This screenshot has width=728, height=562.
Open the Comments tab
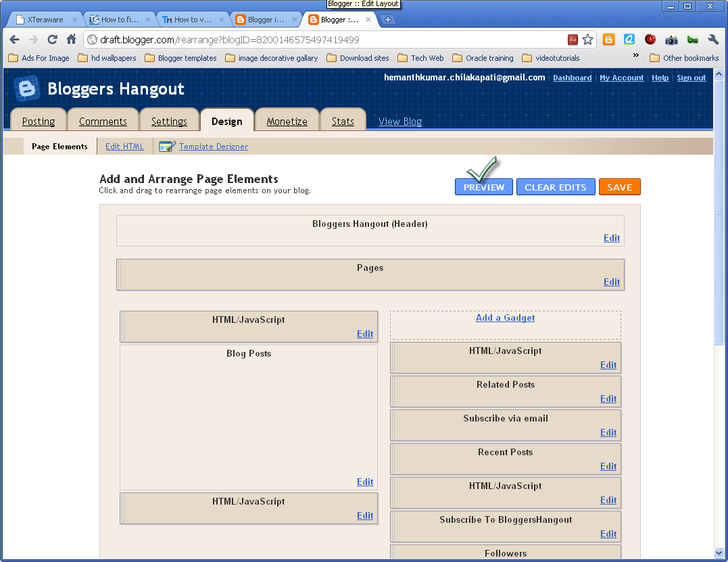click(103, 121)
